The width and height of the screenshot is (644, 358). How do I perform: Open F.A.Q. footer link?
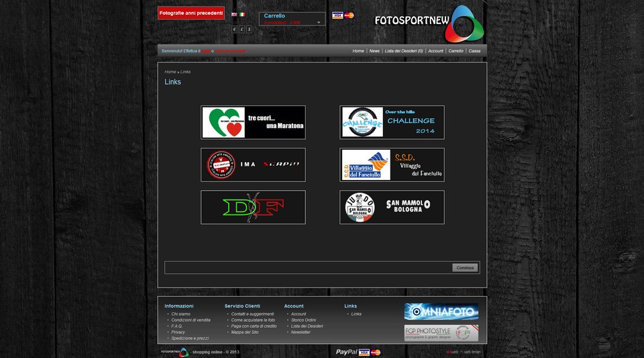(x=176, y=326)
